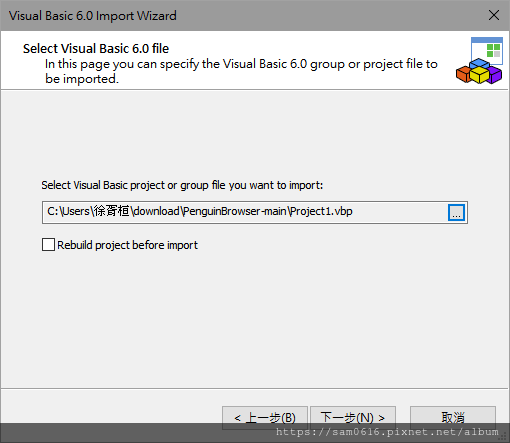
Task: Enable Rebuild project before import checkbox
Action: tap(48, 244)
